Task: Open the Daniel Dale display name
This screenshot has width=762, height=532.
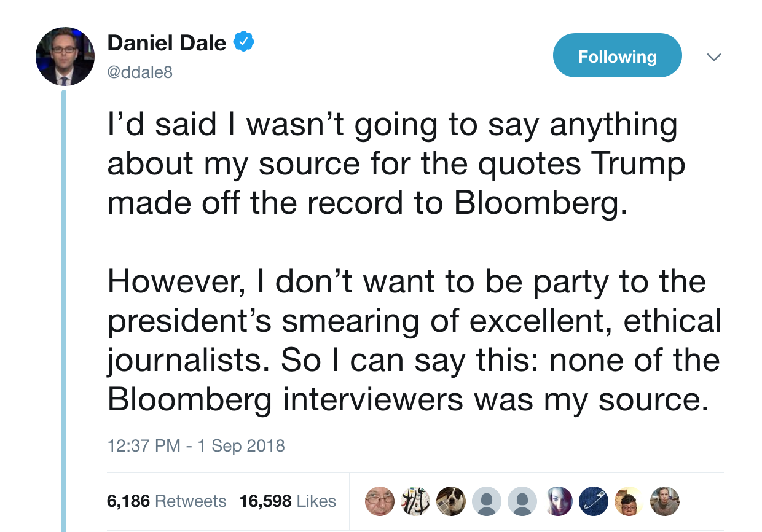Action: coord(167,44)
